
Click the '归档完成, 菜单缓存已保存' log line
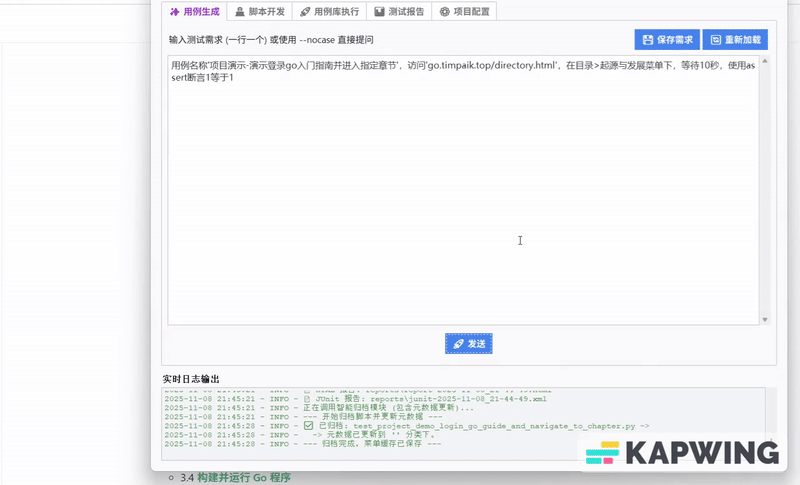pos(303,444)
